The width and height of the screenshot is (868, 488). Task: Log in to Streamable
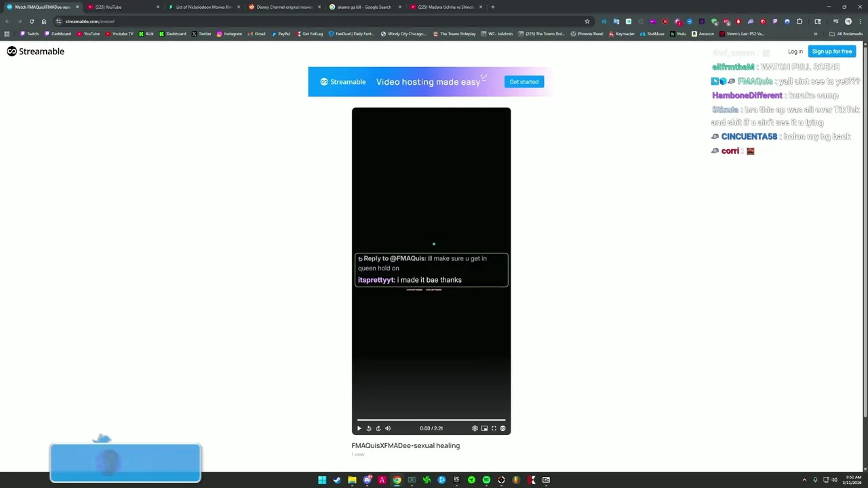(795, 52)
